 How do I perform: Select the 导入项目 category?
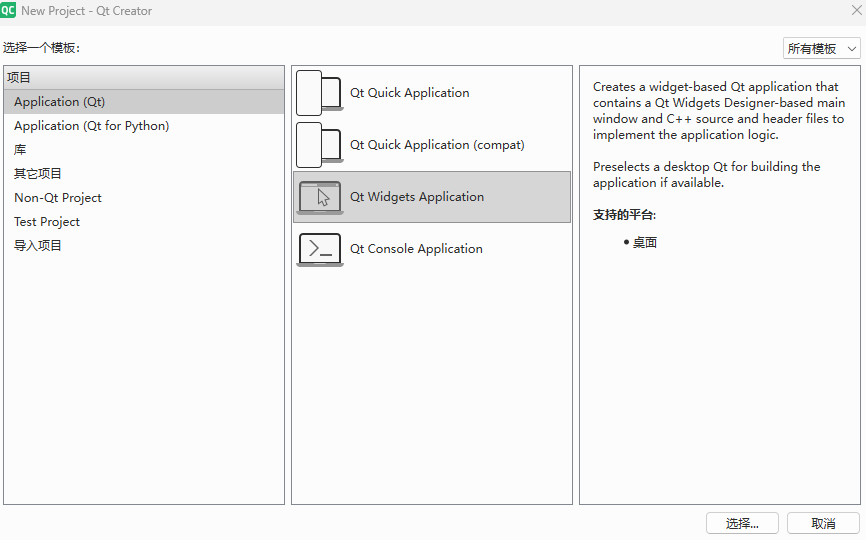(144, 245)
